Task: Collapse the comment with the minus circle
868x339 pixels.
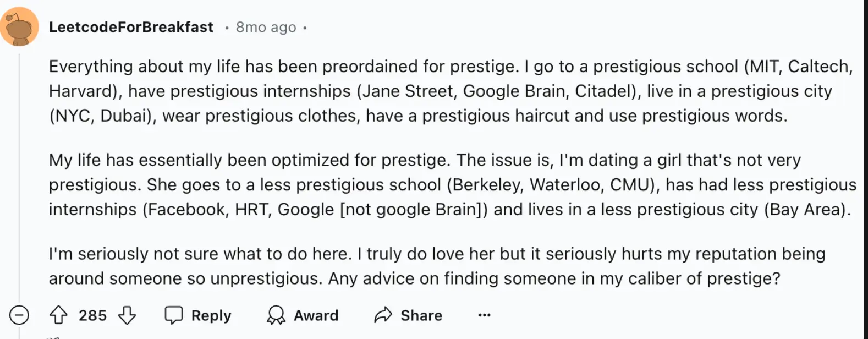Action: [19, 315]
